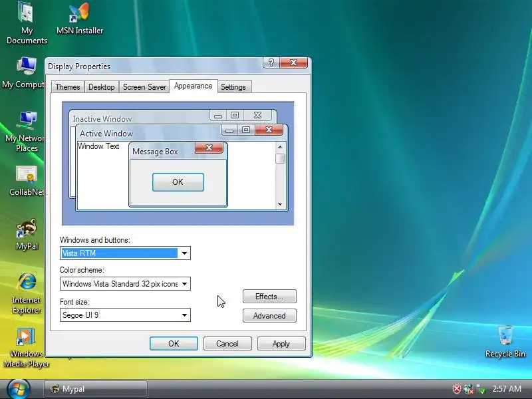This screenshot has width=532, height=399.
Task: Click the green shield tray icon
Action: coord(481,389)
